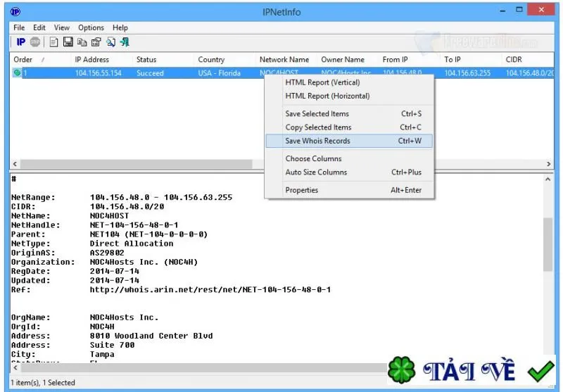The width and height of the screenshot is (563, 392).
Task: Select the row with IP 104.156.55.154
Action: click(x=282, y=73)
